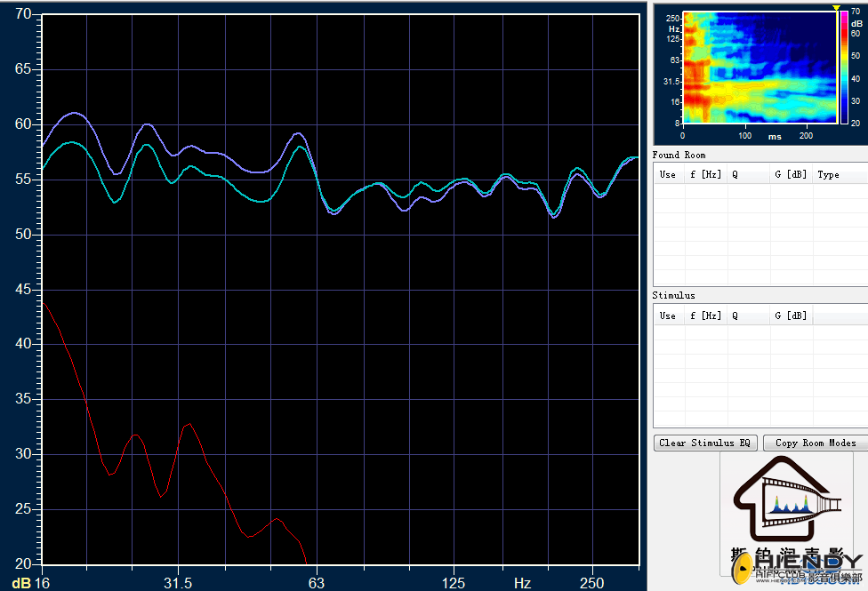Select the yellow time marker above spectrogram
Viewport: 868px width, 591px height.
[837, 8]
